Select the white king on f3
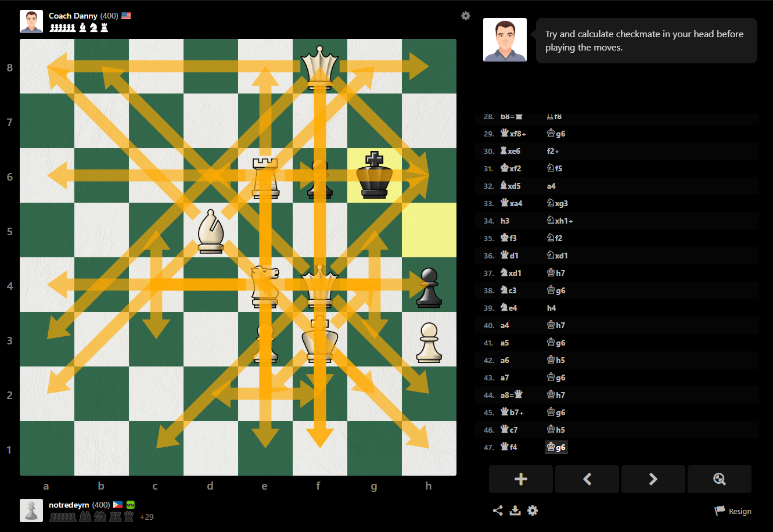Image resolution: width=773 pixels, height=532 pixels. 319,340
